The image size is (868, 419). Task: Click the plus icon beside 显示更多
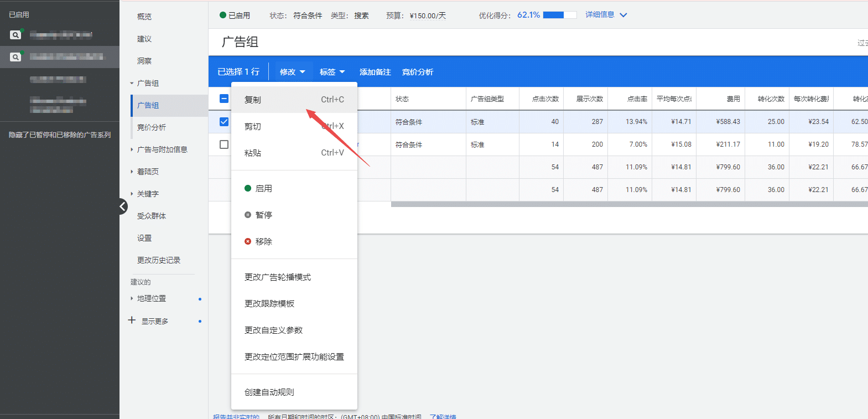132,320
